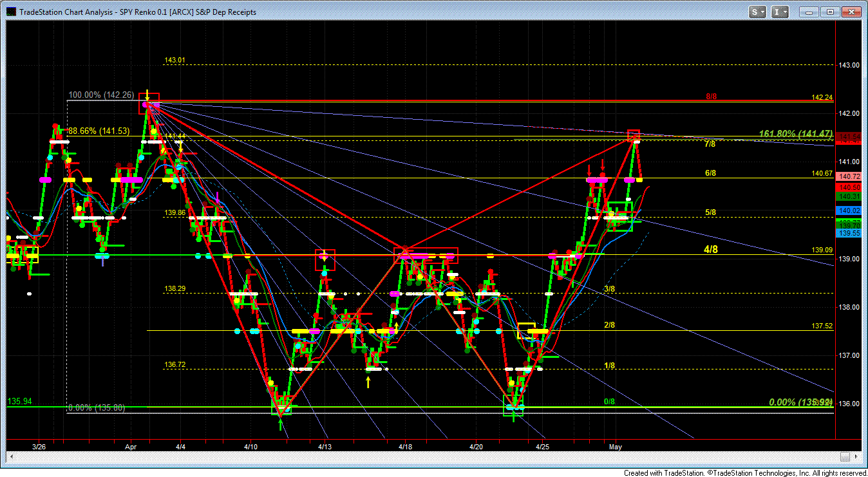Viewport: 868px width, 477px height.
Task: Click the '142.00' price axis value
Action: point(849,113)
